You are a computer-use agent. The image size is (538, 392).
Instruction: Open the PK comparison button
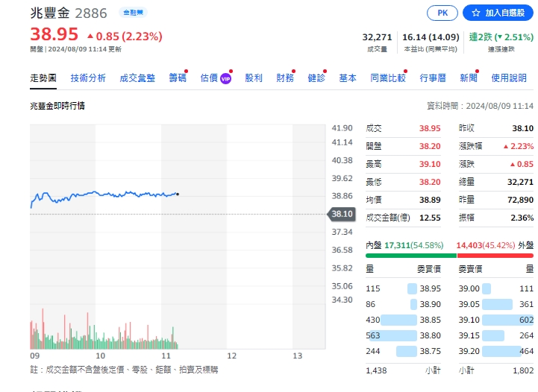pyautogui.click(x=442, y=13)
